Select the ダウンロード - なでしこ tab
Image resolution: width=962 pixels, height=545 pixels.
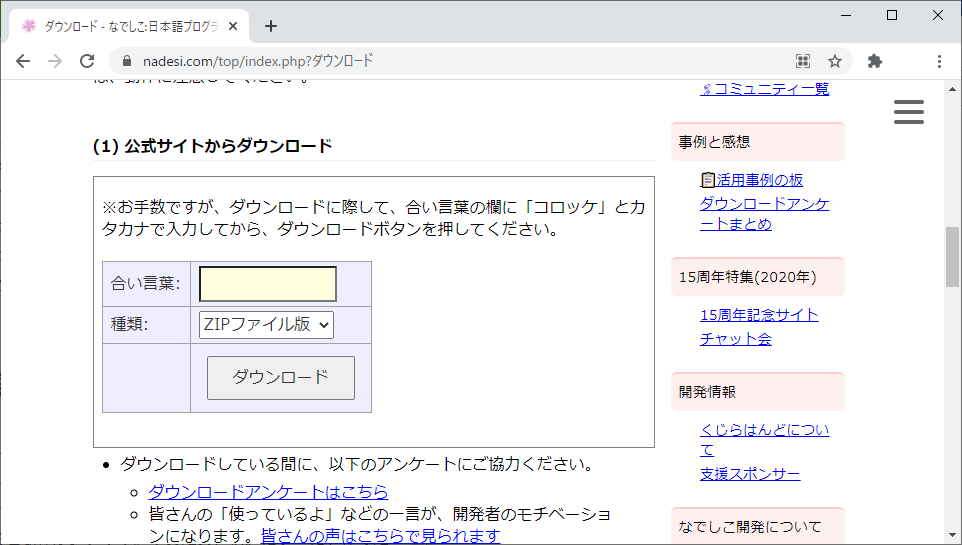(129, 26)
